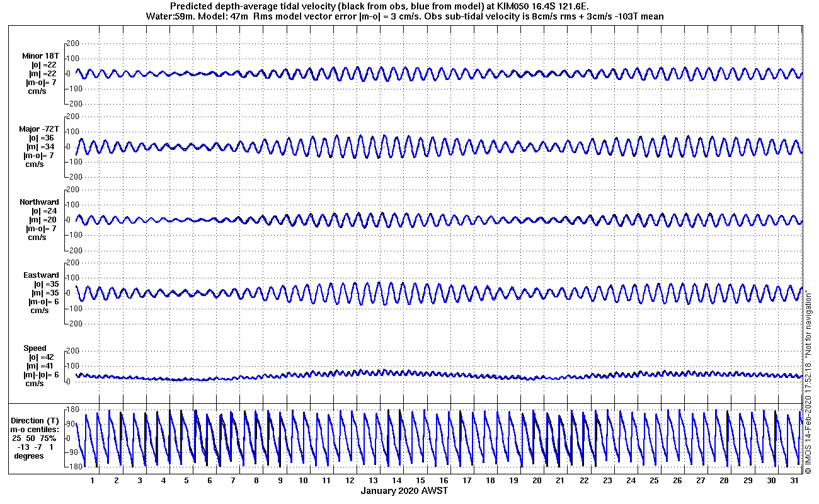
Task: Select the 'Eastward' panel label
Action: [42, 275]
